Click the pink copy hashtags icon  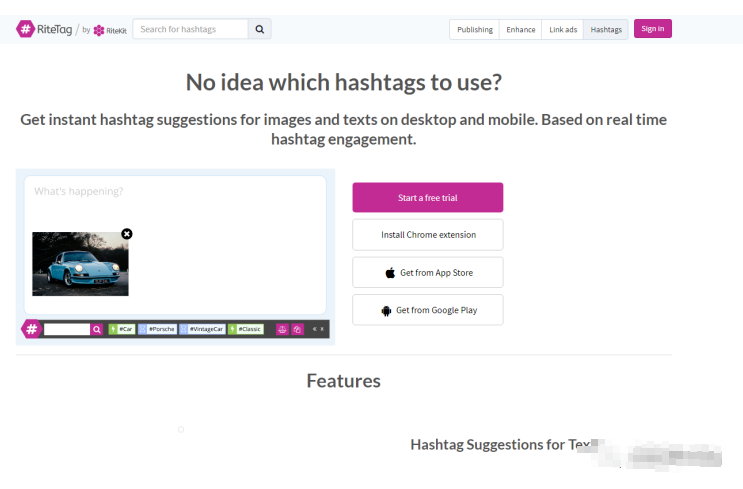pyautogui.click(x=297, y=329)
